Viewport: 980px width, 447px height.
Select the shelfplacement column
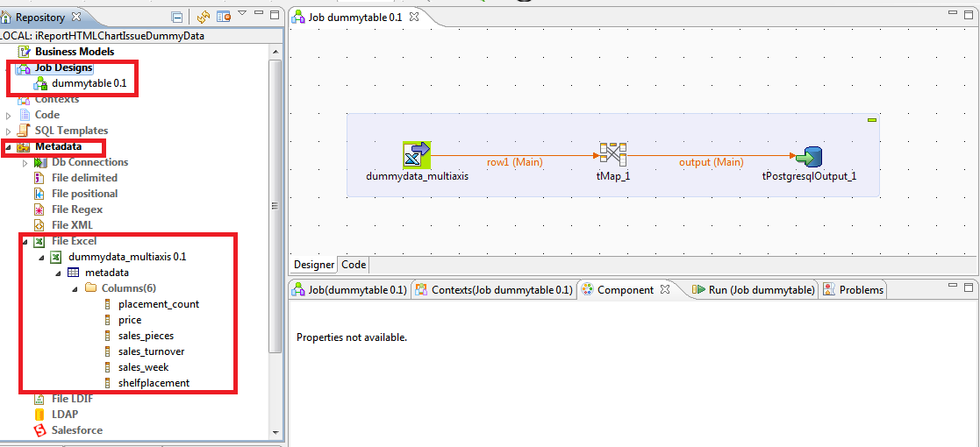[154, 383]
